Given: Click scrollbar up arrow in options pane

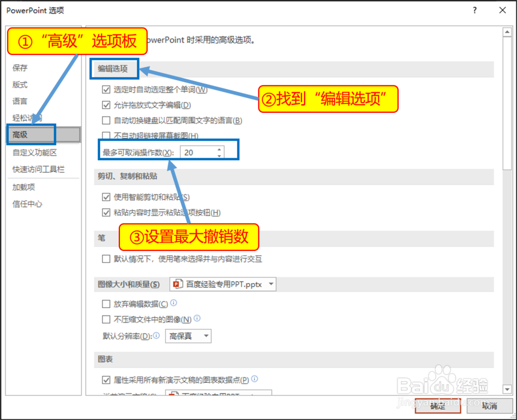Looking at the screenshot, I should 507,32.
